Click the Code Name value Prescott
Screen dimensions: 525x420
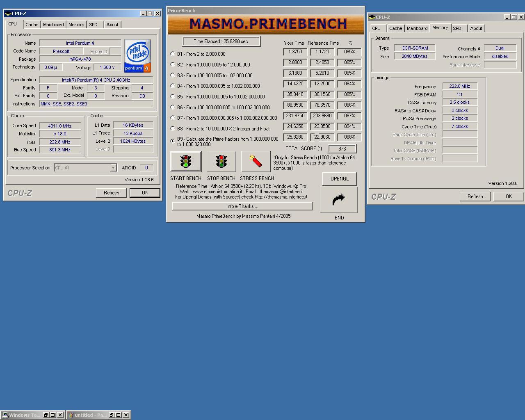tap(61, 51)
